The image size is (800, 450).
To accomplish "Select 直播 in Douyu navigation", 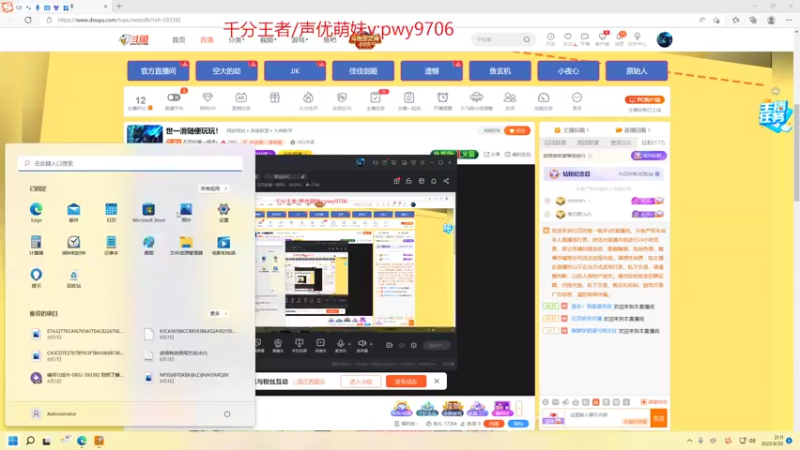I will (207, 40).
